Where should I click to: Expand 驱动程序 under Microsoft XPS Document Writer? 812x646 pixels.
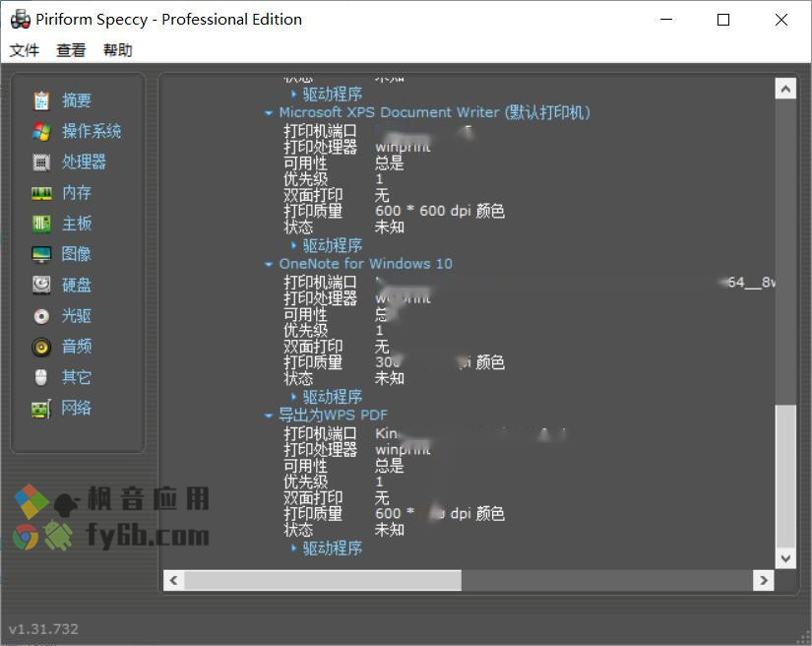pos(293,245)
